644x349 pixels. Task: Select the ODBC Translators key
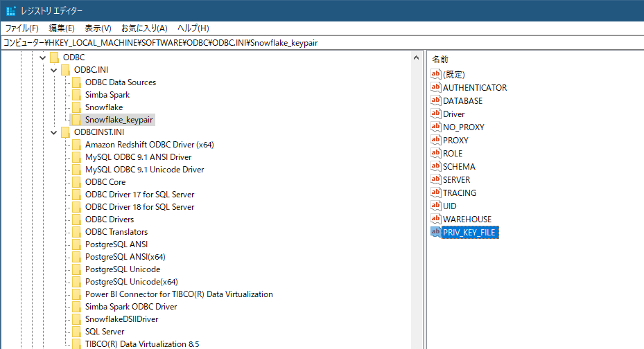(x=116, y=232)
